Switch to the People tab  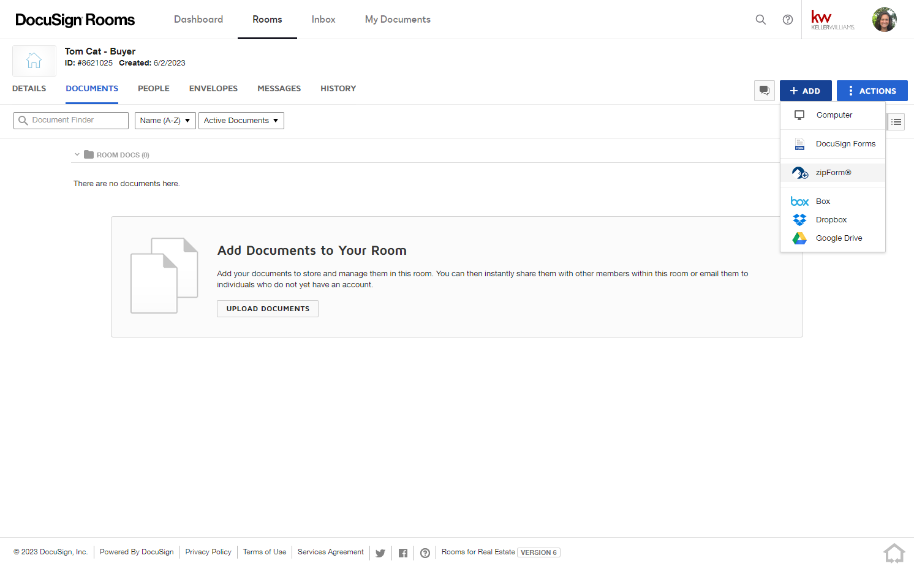(x=154, y=89)
